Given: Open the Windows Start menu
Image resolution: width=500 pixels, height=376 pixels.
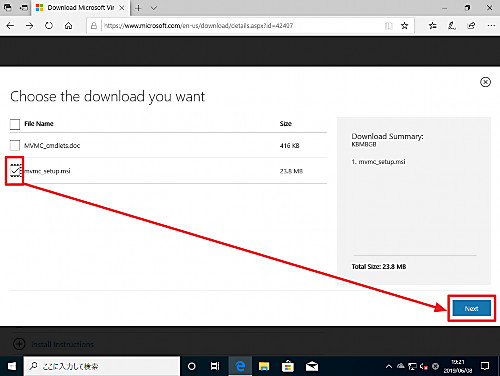Looking at the screenshot, I should pos(11,366).
